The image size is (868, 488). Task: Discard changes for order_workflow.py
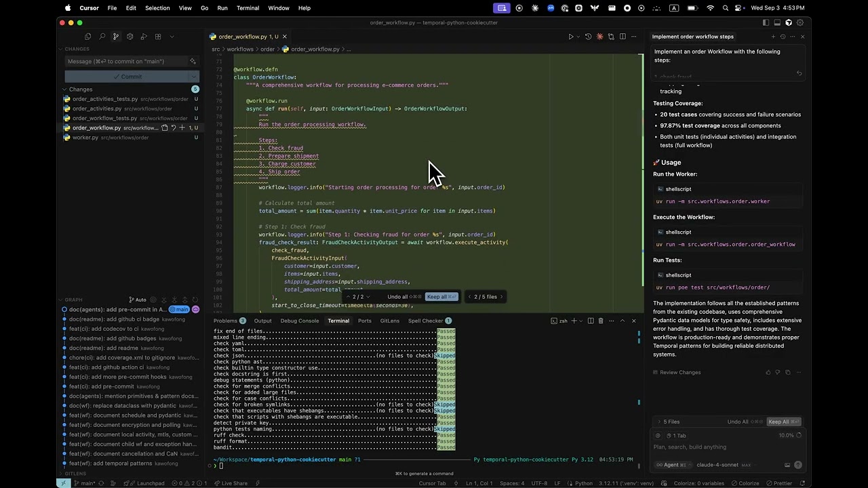pos(173,127)
